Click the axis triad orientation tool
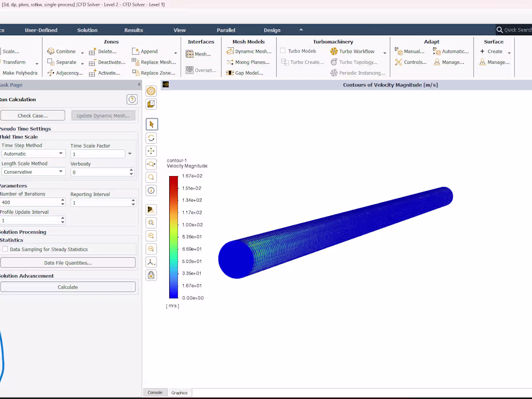The height and width of the screenshot is (399, 532). pyautogui.click(x=151, y=262)
